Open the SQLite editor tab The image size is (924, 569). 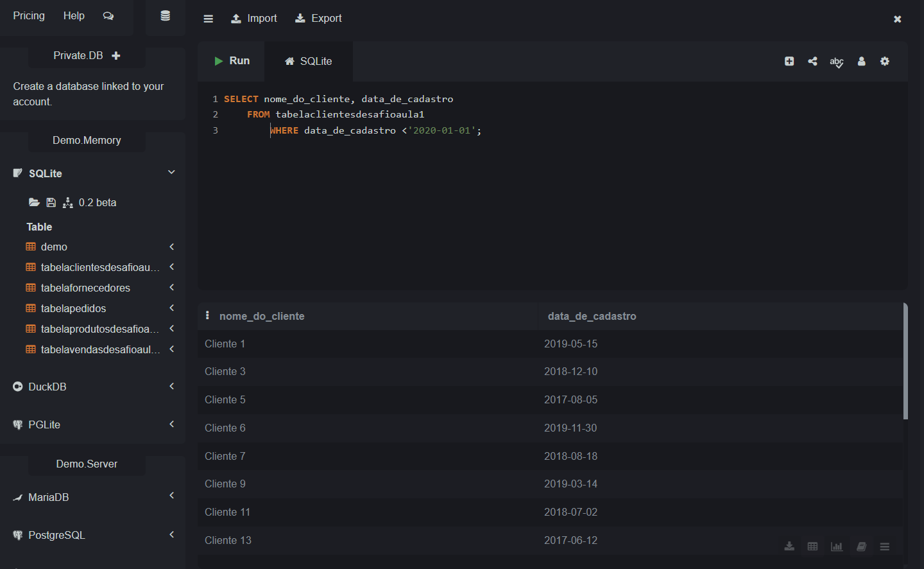coord(309,61)
